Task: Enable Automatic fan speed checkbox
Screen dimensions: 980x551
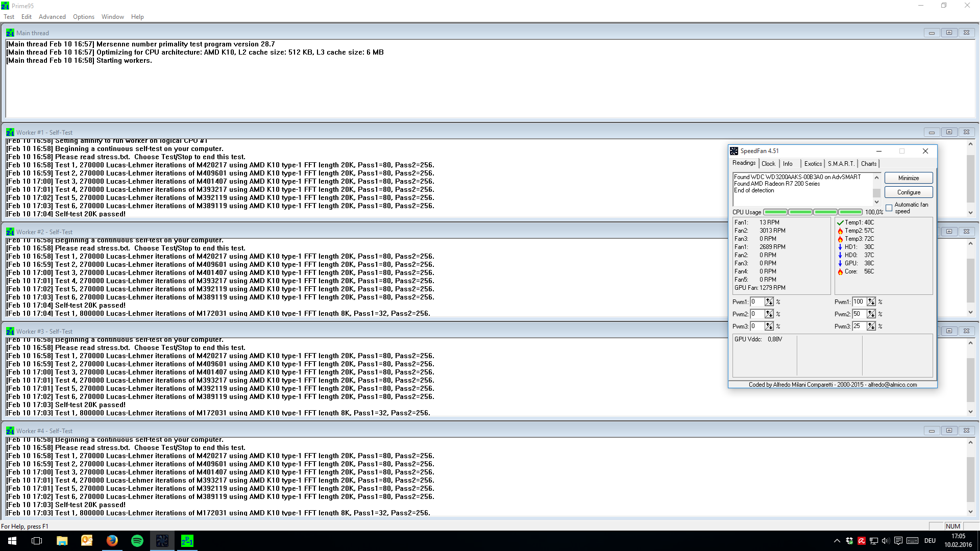Action: click(889, 208)
